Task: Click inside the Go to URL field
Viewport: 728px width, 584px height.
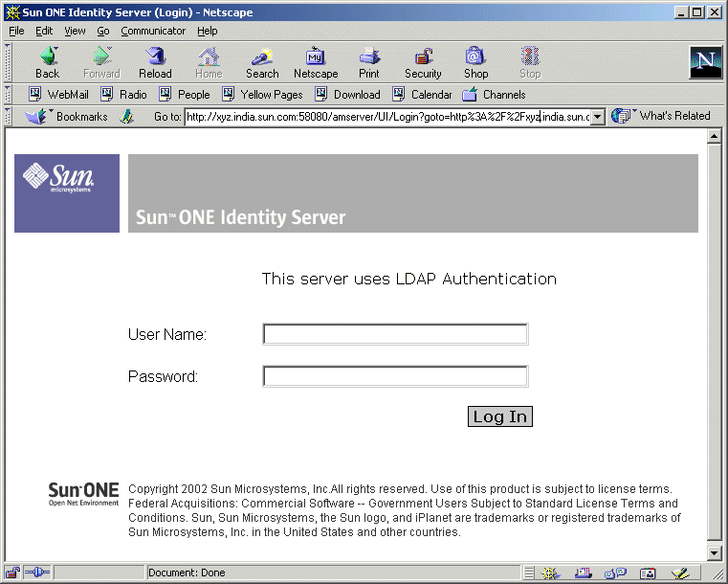Action: coord(387,117)
